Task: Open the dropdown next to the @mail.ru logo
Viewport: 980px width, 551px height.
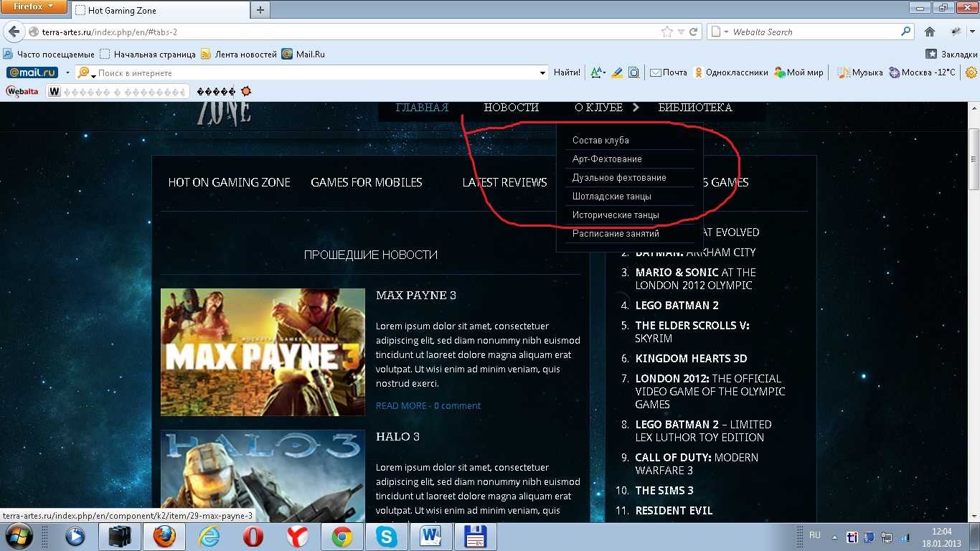Action: (x=67, y=72)
